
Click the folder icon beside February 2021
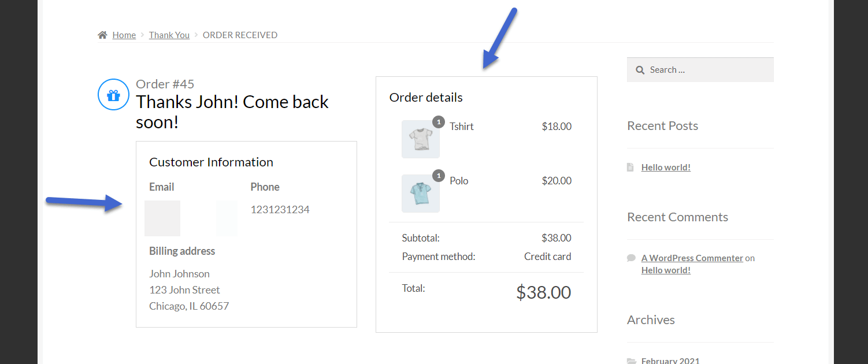631,361
